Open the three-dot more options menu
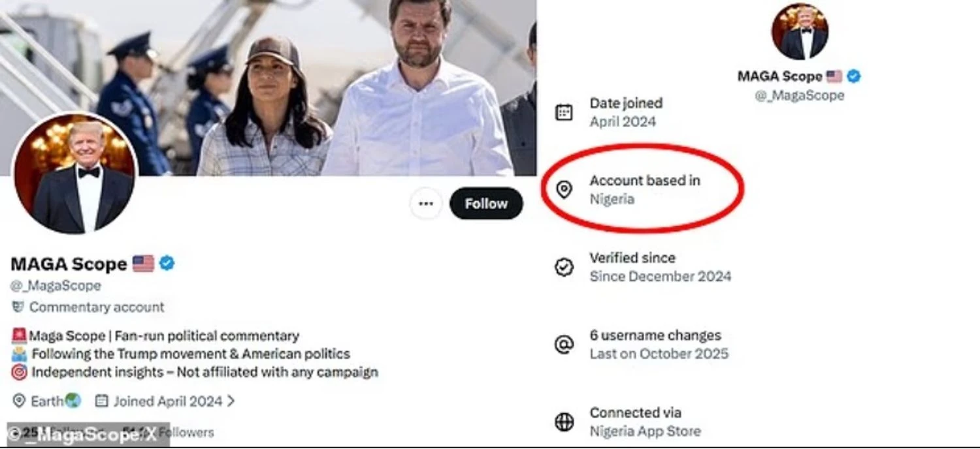Viewport: 980px width, 449px height. (426, 204)
